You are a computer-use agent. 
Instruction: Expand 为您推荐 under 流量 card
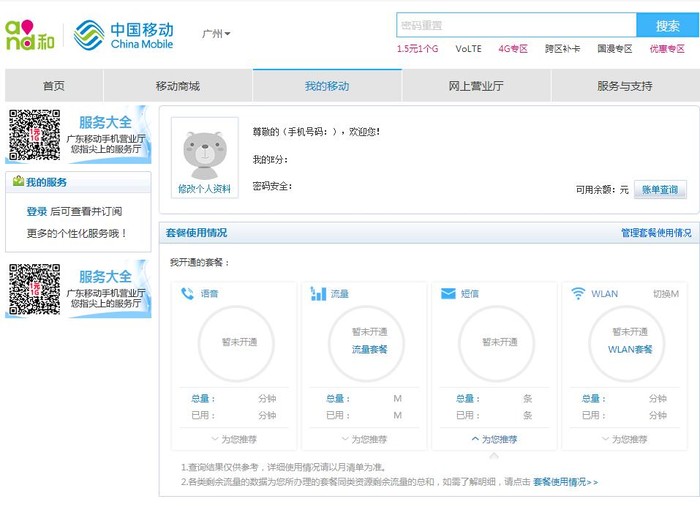tap(364, 439)
